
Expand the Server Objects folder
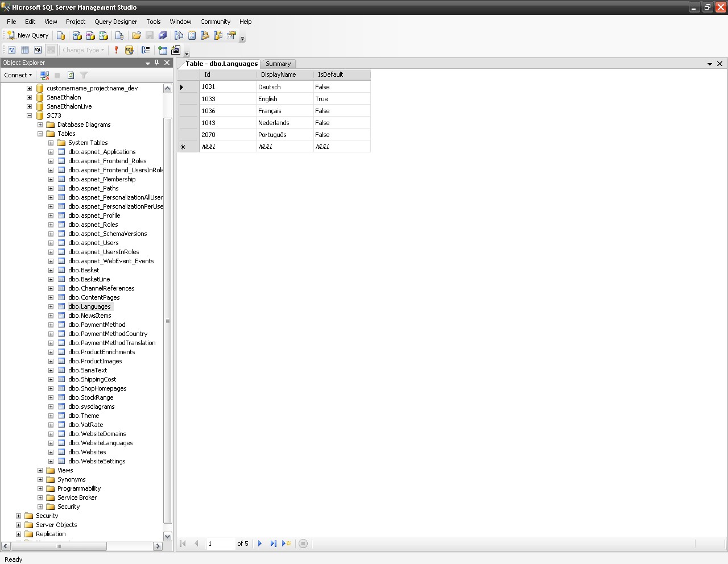(x=18, y=525)
